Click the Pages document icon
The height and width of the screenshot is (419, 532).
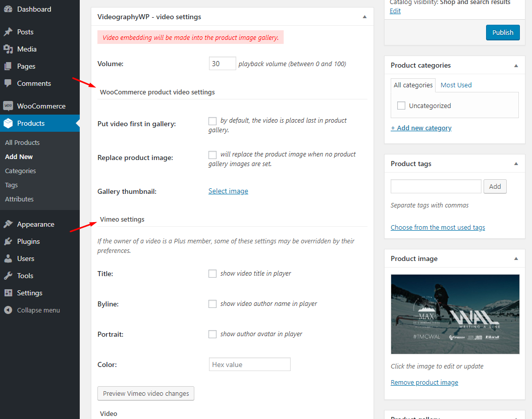[8, 66]
